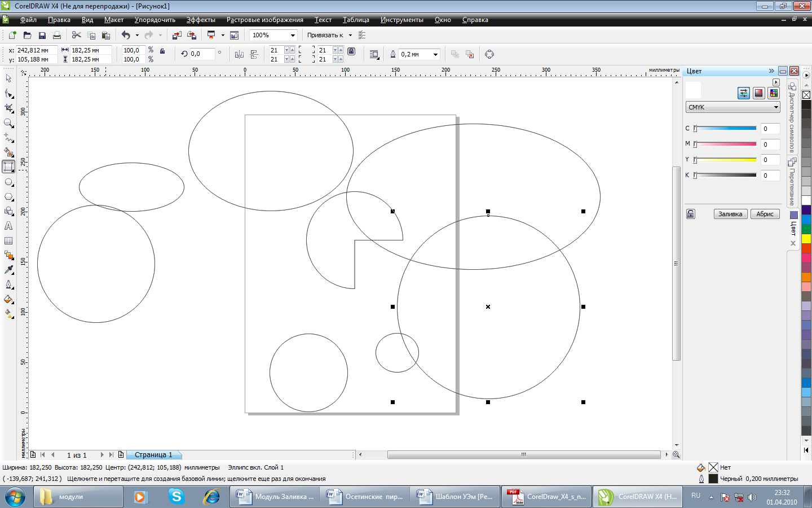The width and height of the screenshot is (812, 508).
Task: Click the x position field 242,812 мм
Action: (36, 50)
